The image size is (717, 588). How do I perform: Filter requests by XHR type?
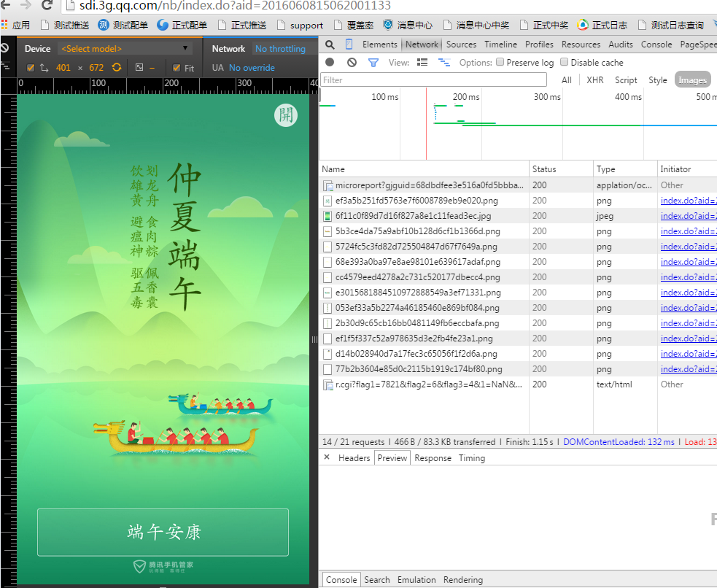tap(594, 80)
